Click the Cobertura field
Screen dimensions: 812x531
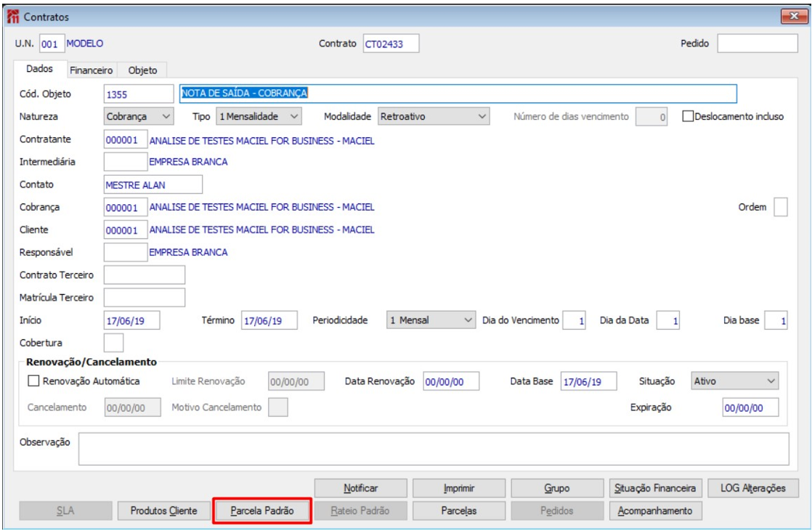pos(114,343)
